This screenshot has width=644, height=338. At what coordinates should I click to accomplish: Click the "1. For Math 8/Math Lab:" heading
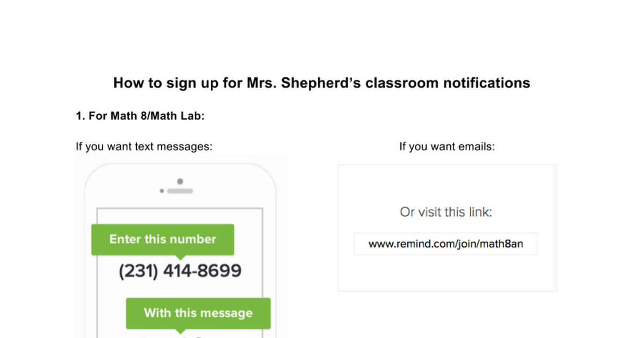(x=141, y=116)
